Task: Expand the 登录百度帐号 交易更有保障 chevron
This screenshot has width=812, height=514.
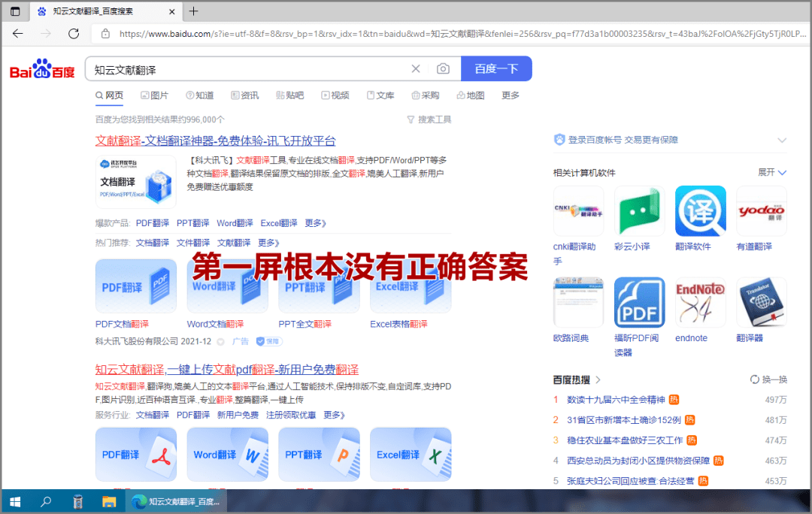Action: click(782, 141)
